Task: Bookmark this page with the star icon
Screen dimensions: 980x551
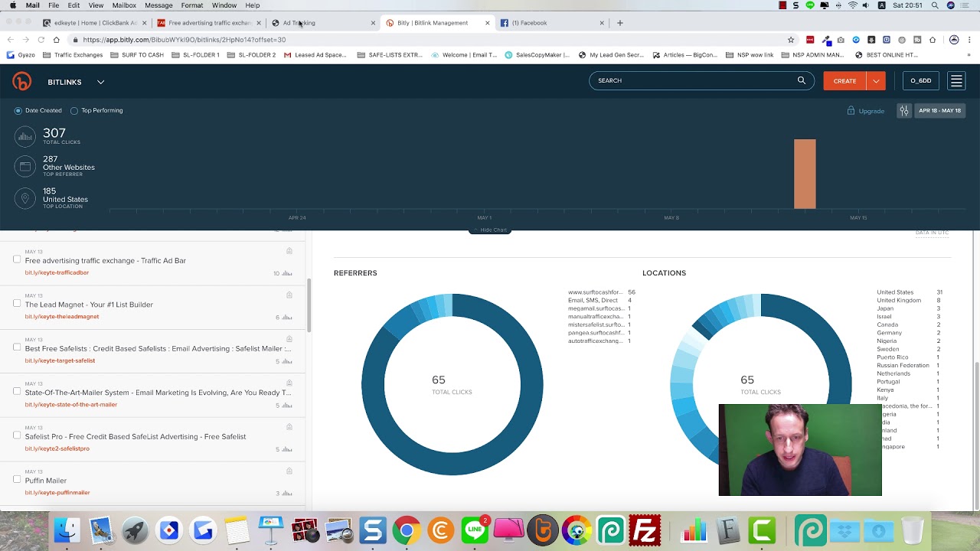Action: (x=791, y=40)
